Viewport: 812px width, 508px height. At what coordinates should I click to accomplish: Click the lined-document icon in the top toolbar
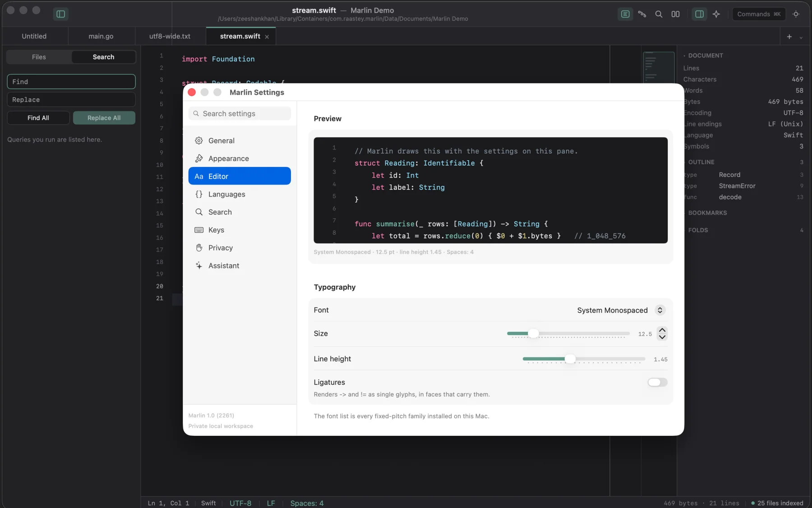(625, 14)
